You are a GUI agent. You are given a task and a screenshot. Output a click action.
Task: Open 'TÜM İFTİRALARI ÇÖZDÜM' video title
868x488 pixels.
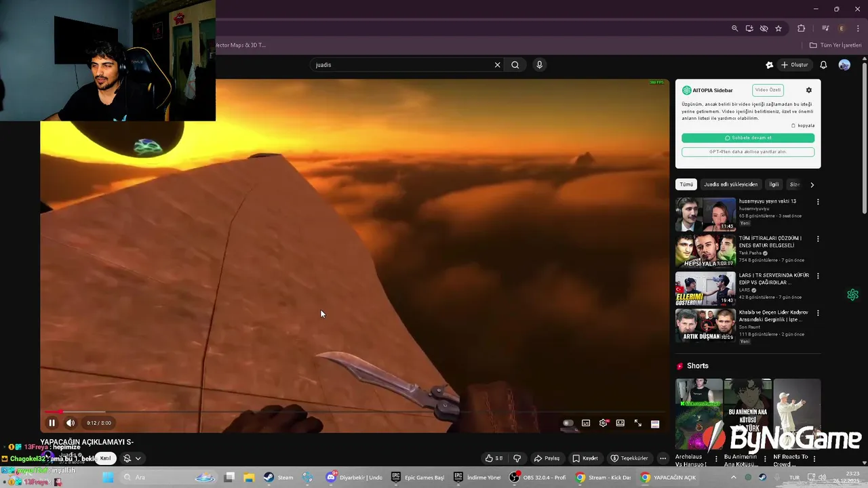coord(770,242)
